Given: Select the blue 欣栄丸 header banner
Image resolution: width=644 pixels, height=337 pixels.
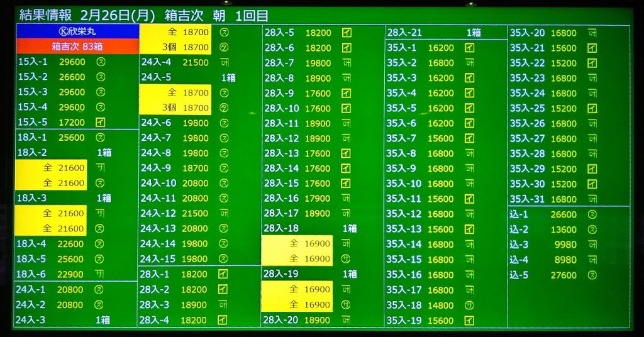Looking at the screenshot, I should coord(76,32).
